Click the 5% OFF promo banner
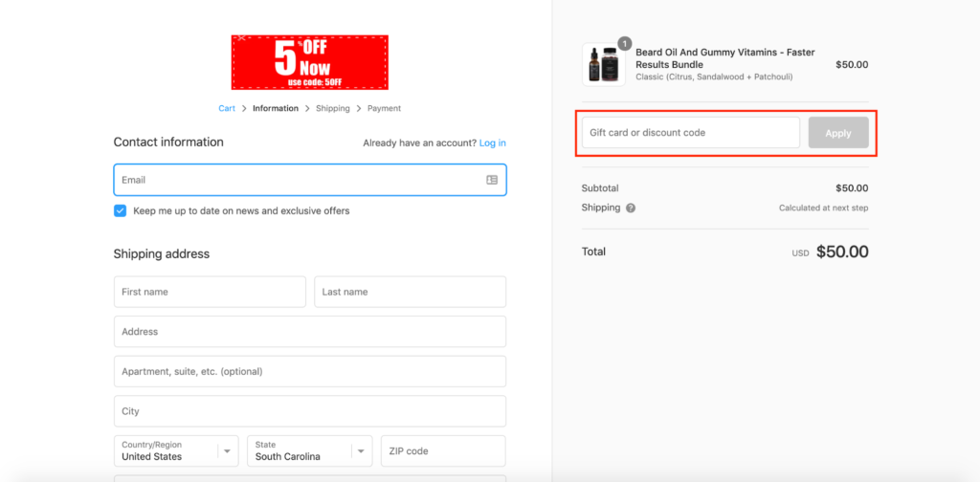Image resolution: width=980 pixels, height=482 pixels. (309, 62)
